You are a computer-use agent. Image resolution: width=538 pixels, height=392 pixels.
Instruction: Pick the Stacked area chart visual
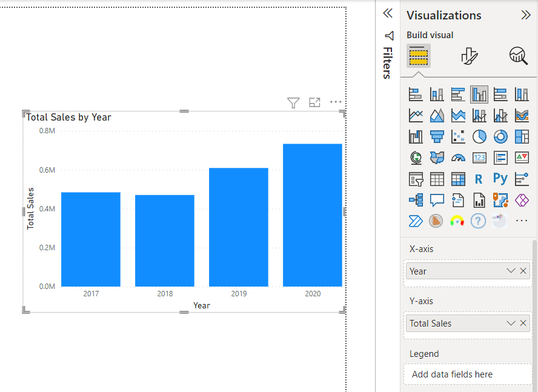click(x=458, y=115)
